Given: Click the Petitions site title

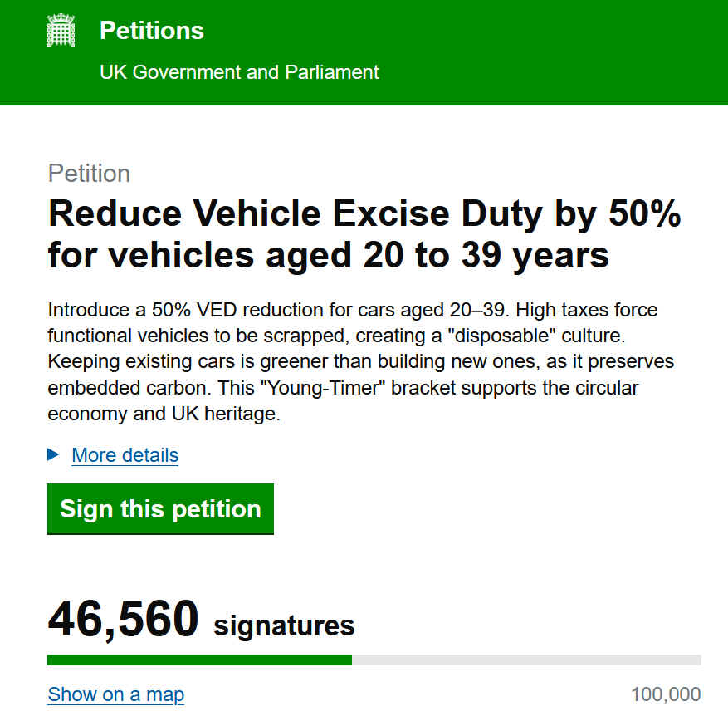Looking at the screenshot, I should pyautogui.click(x=151, y=30).
